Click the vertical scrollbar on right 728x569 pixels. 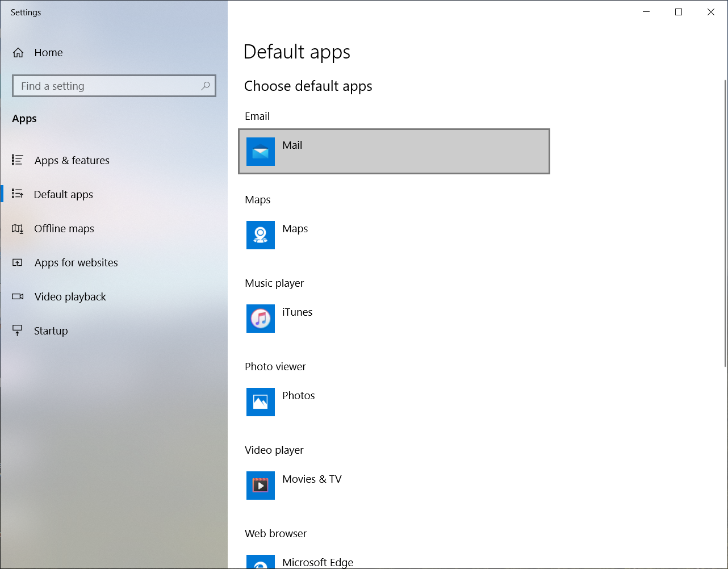coord(725,223)
